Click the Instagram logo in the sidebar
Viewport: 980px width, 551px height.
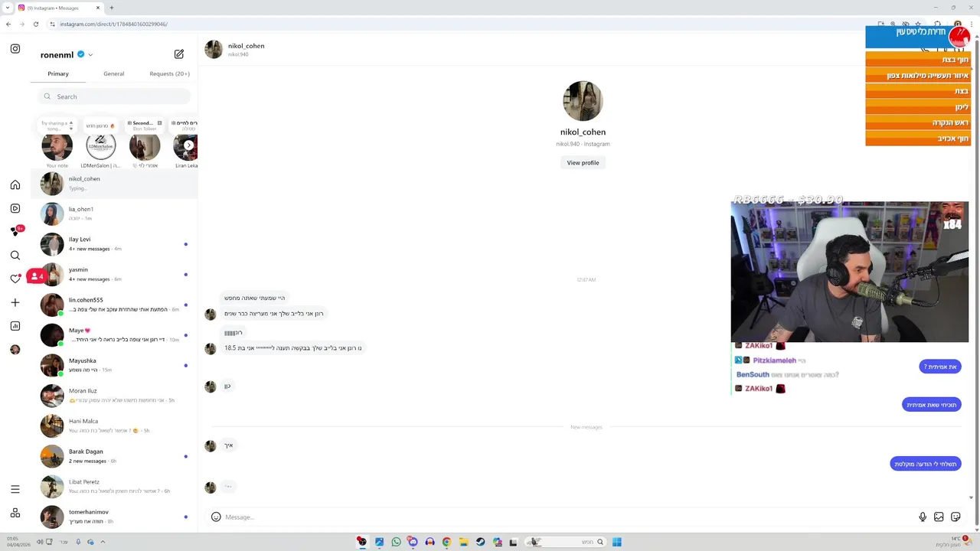point(15,49)
